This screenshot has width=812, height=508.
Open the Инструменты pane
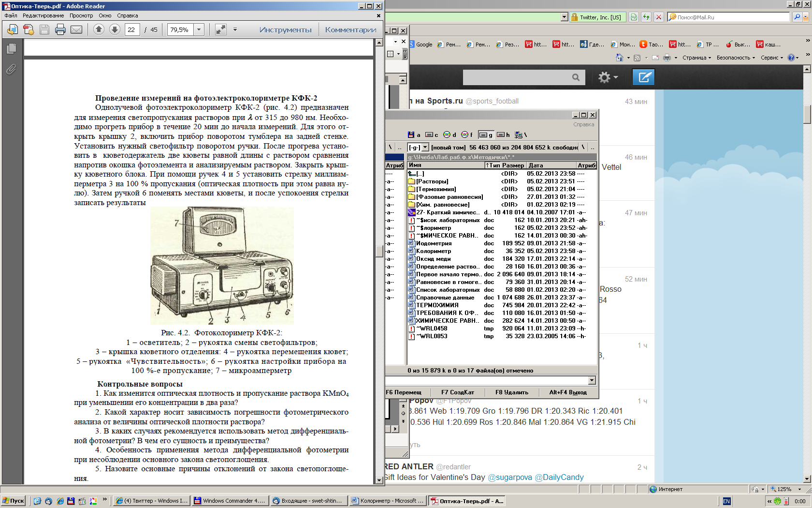[x=286, y=30]
